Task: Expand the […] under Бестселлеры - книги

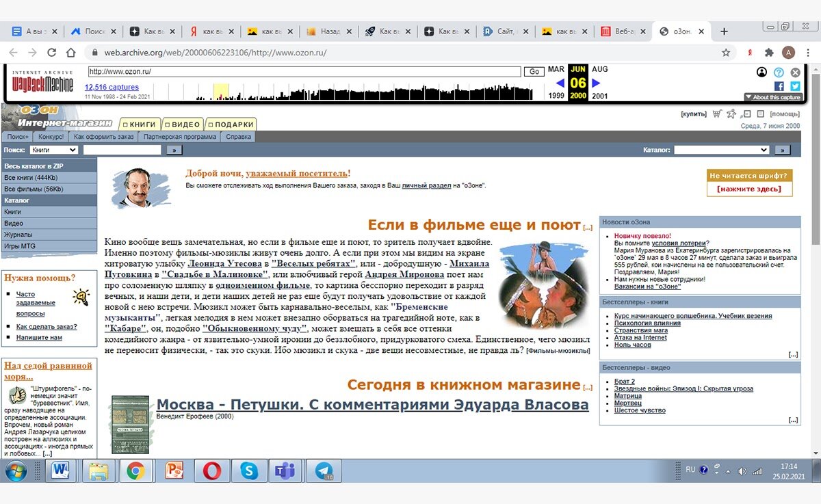Action: point(793,354)
